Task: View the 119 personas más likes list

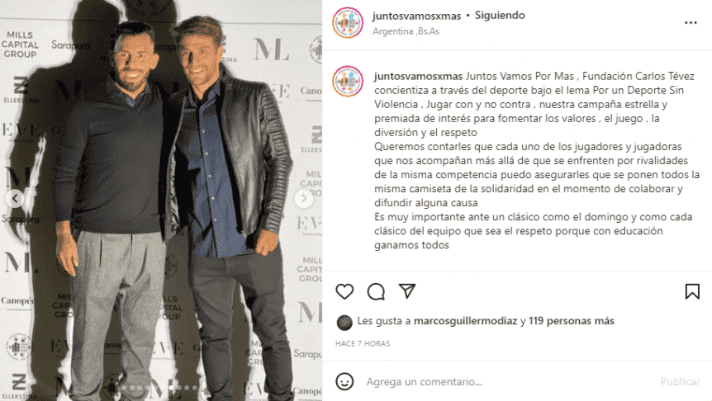Action: 571,321
